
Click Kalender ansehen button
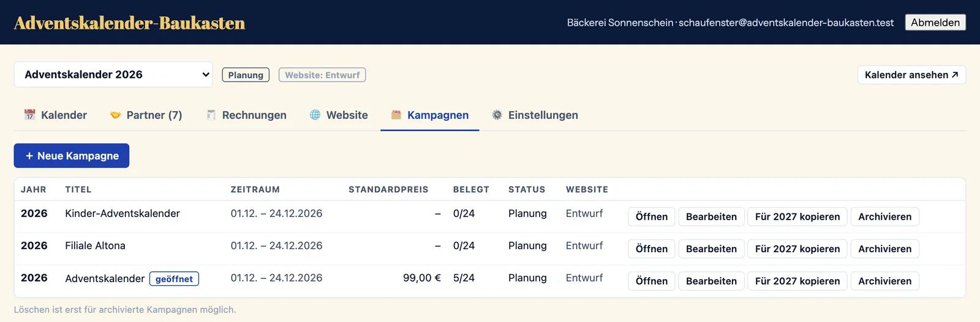tap(911, 75)
